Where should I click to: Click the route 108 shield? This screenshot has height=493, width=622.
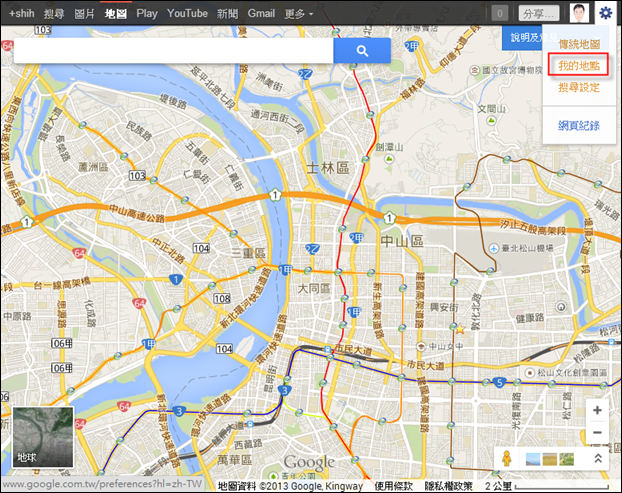pos(222,298)
